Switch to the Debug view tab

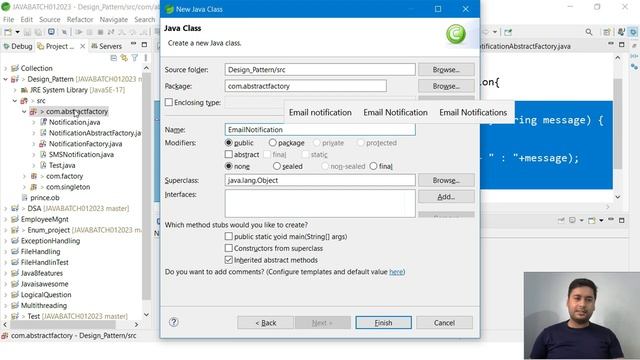(18, 46)
